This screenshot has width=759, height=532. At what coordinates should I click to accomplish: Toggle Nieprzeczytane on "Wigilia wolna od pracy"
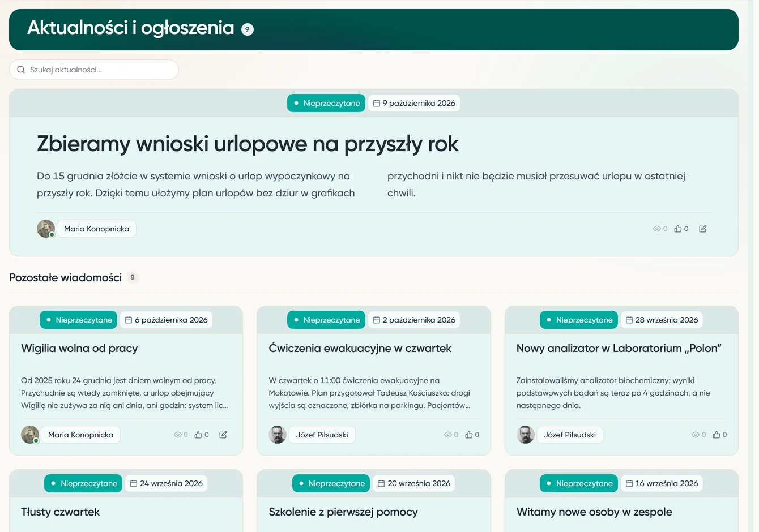[79, 320]
